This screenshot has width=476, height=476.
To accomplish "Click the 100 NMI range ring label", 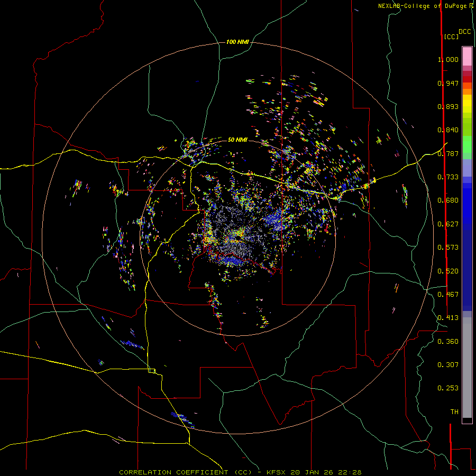I will point(237,42).
